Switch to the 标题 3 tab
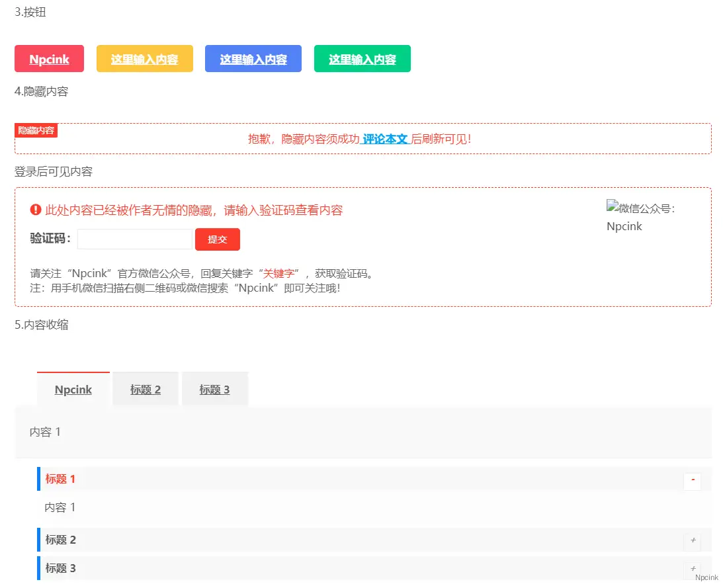Image resolution: width=725 pixels, height=588 pixels. [214, 390]
